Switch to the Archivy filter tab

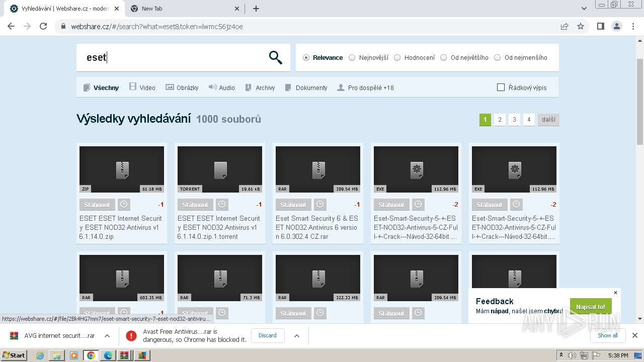pyautogui.click(x=260, y=87)
